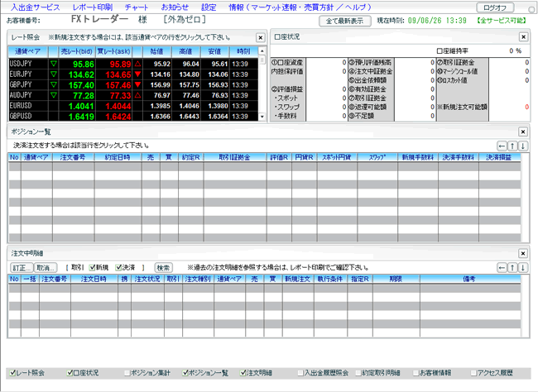This screenshot has width=538, height=392.
Task: Click GBPJPY red down triangle indicator
Action: click(x=137, y=84)
